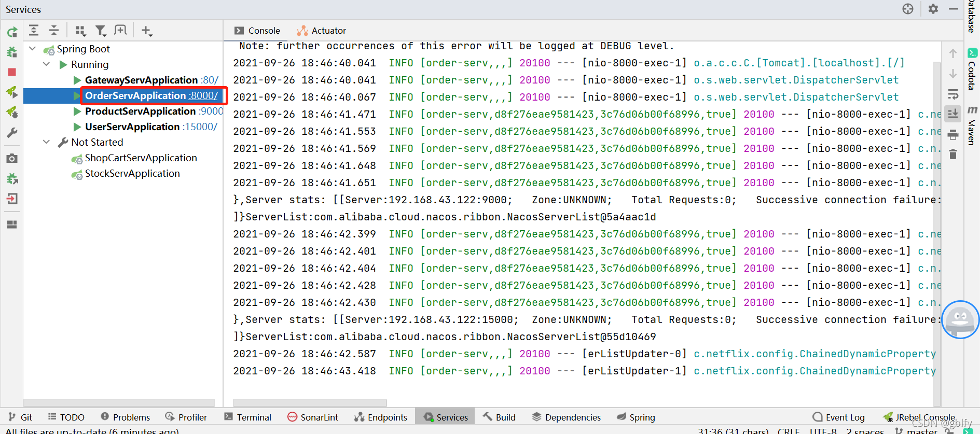Rerun the selected service
This screenshot has height=434, width=980.
(x=12, y=32)
